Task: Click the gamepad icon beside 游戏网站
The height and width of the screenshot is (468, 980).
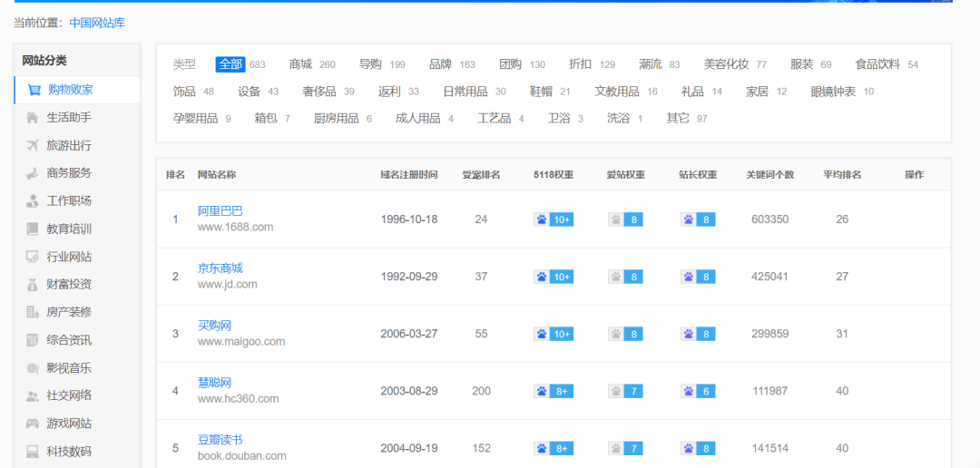Action: [x=33, y=424]
